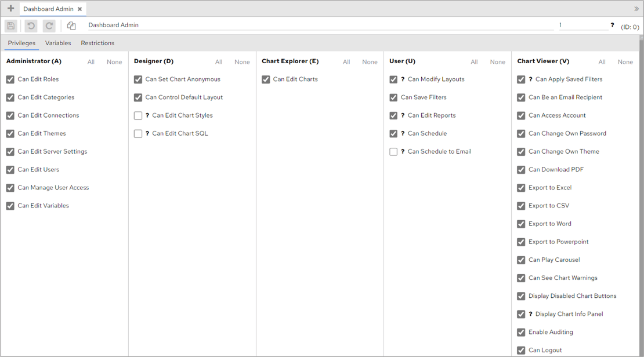Uncheck Can Edit Roles
Viewport: 644px width, 357px height.
10,79
